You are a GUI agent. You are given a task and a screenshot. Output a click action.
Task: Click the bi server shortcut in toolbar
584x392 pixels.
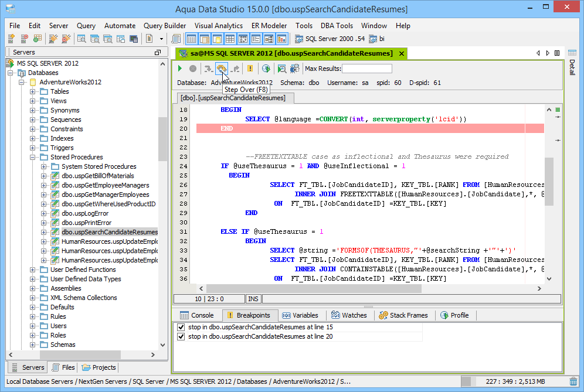tap(376, 39)
